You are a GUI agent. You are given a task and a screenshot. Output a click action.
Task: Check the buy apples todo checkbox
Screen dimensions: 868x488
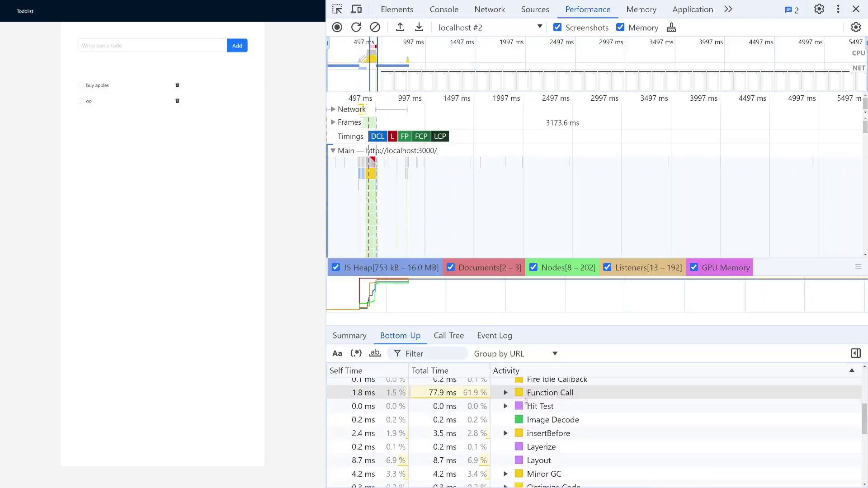click(81, 85)
